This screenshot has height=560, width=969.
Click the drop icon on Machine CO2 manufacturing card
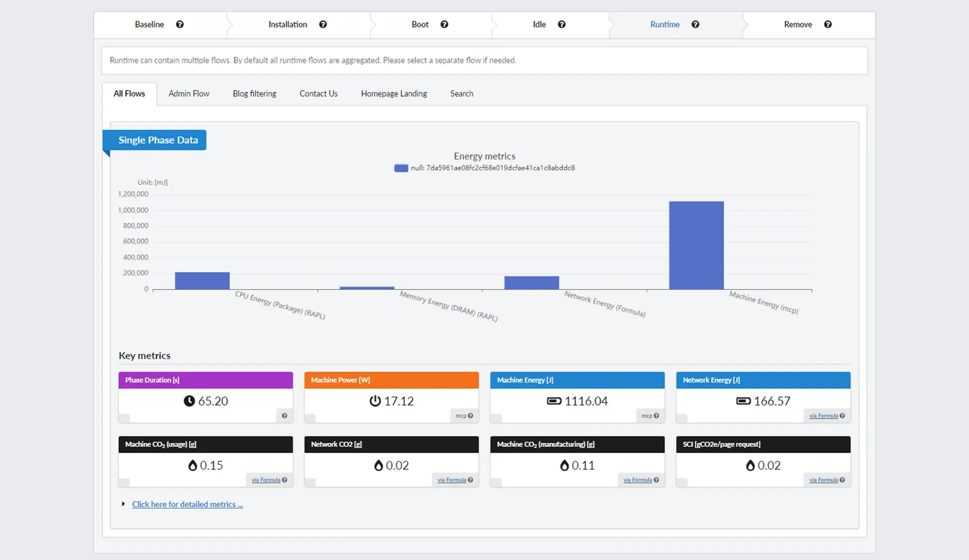564,465
